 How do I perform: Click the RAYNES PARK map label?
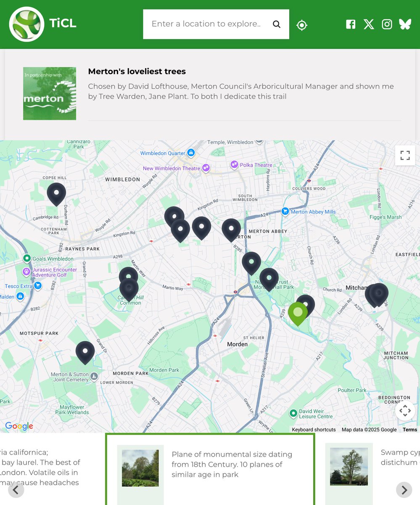tap(82, 249)
